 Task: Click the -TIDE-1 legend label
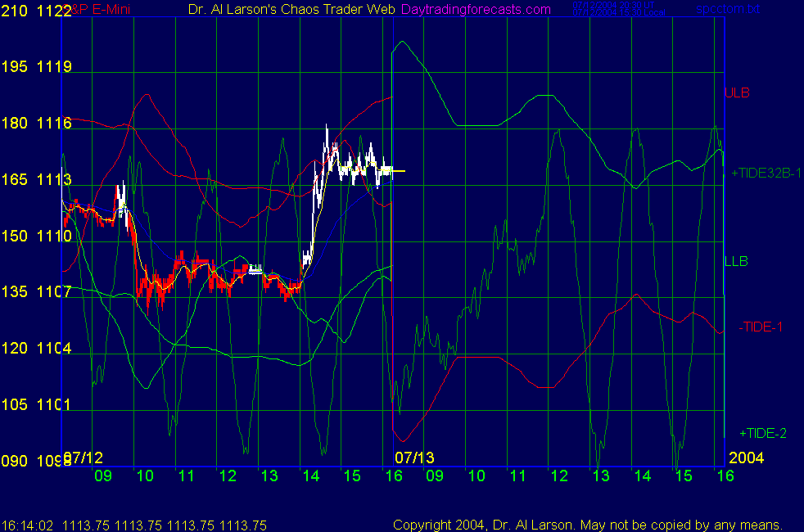tap(761, 327)
